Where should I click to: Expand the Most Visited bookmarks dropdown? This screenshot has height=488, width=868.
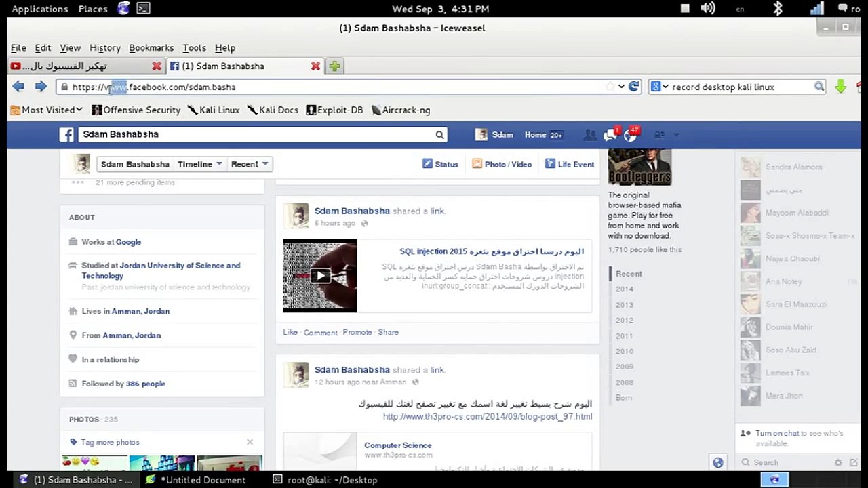click(47, 110)
